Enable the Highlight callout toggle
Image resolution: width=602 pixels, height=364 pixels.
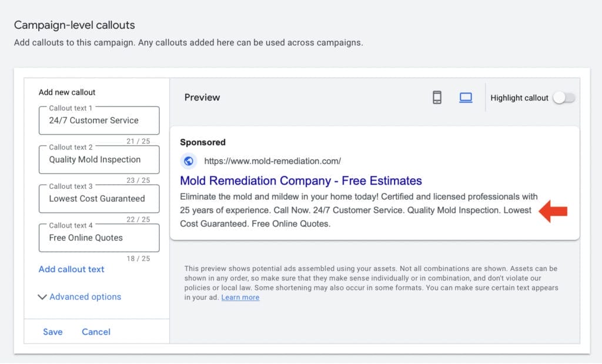tap(563, 98)
